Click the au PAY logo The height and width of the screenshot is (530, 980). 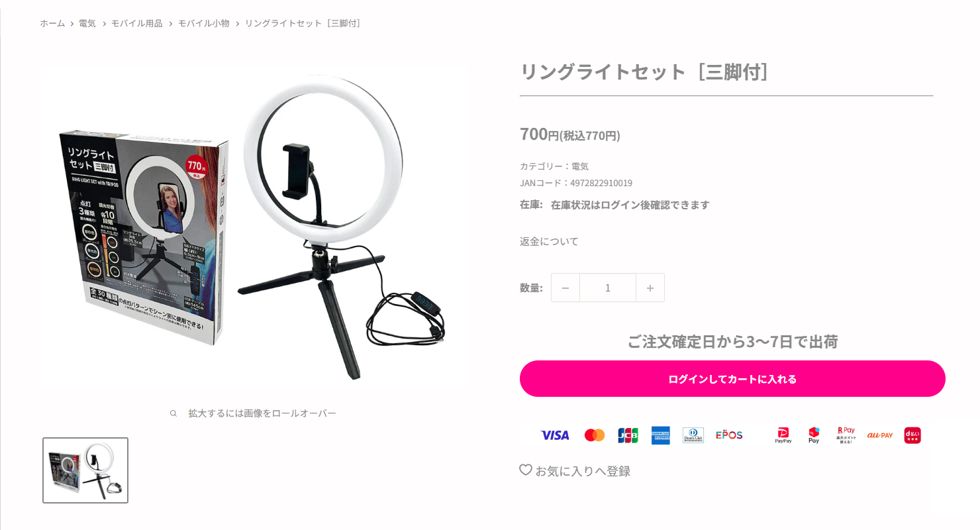coord(880,435)
